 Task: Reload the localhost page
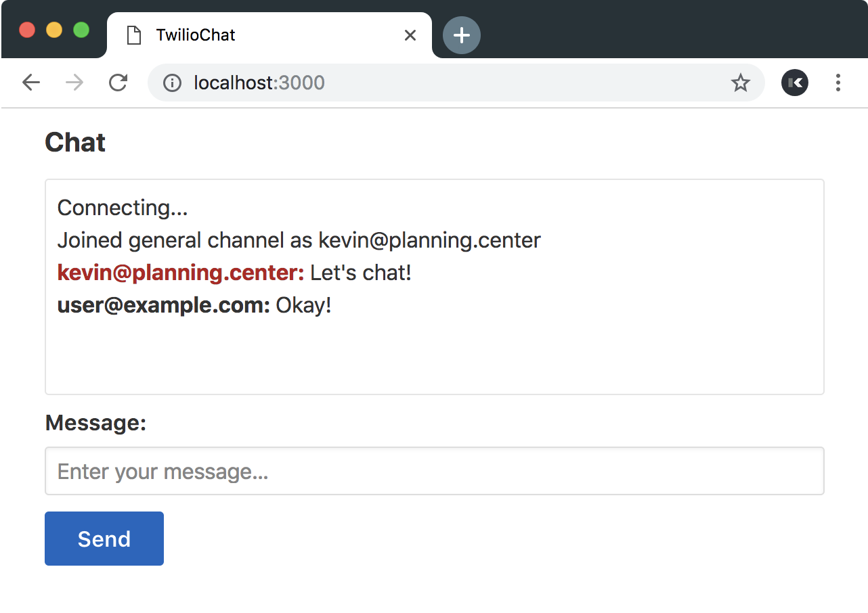(x=118, y=83)
